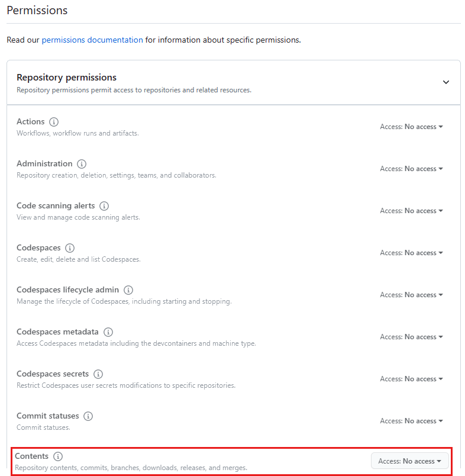
Task: Open the Codespaces lifecycle admin info icon
Action: [128, 290]
